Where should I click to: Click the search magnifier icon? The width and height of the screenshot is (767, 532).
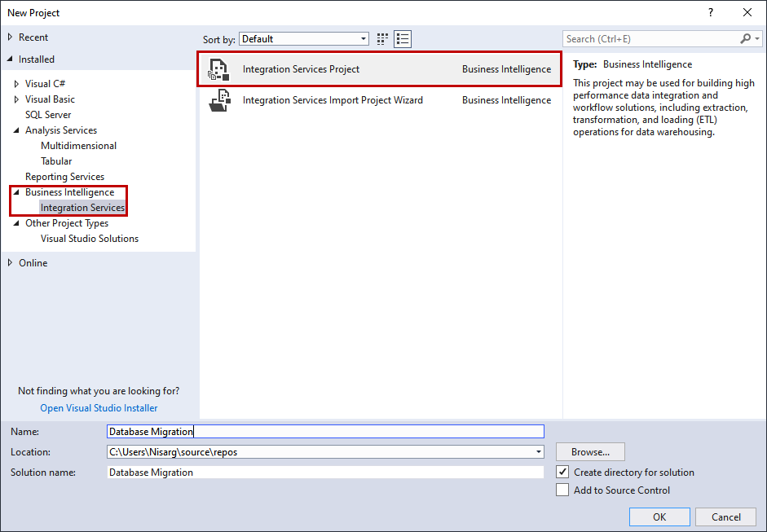pos(746,38)
